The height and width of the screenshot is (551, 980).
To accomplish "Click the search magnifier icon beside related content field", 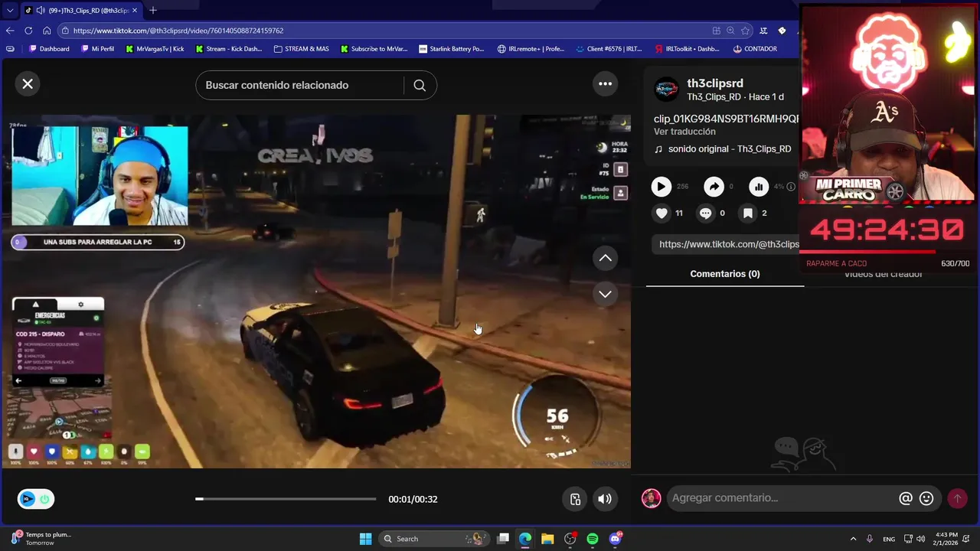I will click(x=420, y=85).
